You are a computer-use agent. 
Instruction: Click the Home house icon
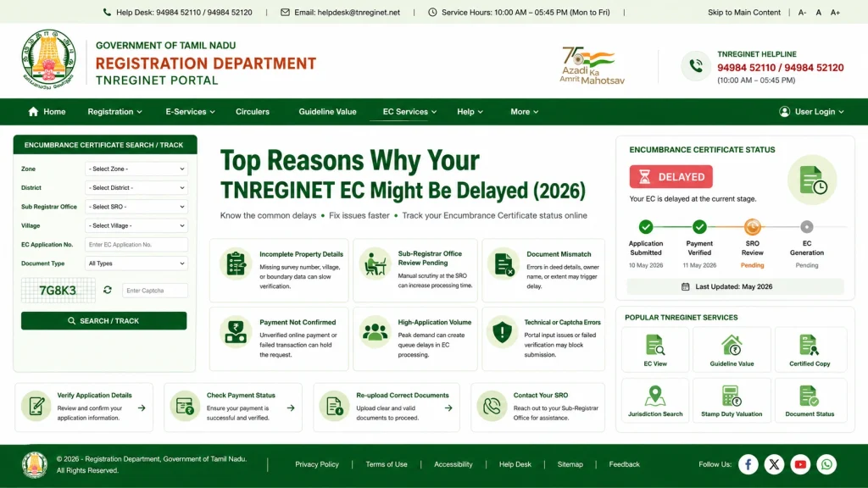[33, 112]
